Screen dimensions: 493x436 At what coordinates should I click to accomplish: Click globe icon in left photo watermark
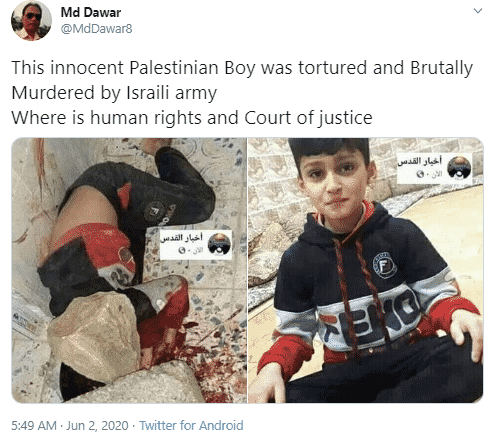(182, 250)
